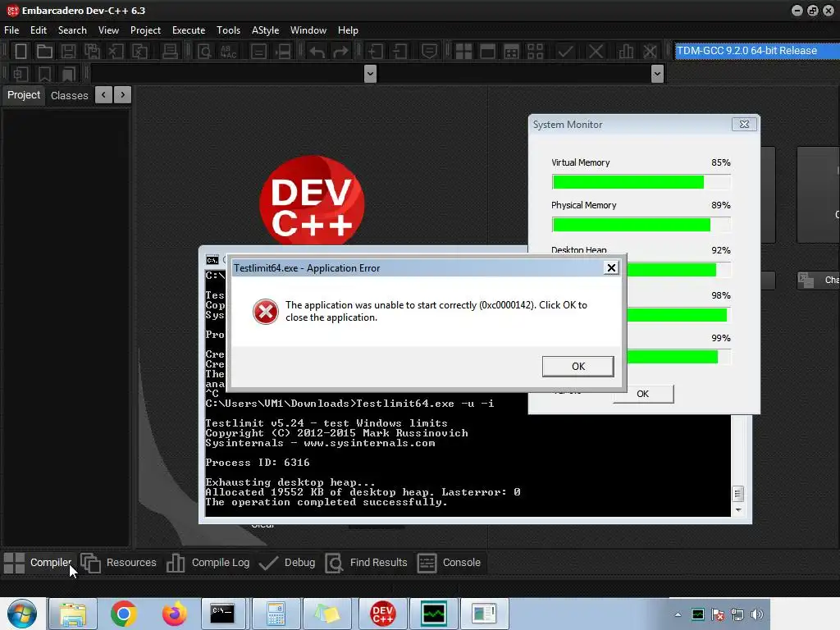Click the Sticky Notes taskbar icon
840x630 pixels.
326,614
